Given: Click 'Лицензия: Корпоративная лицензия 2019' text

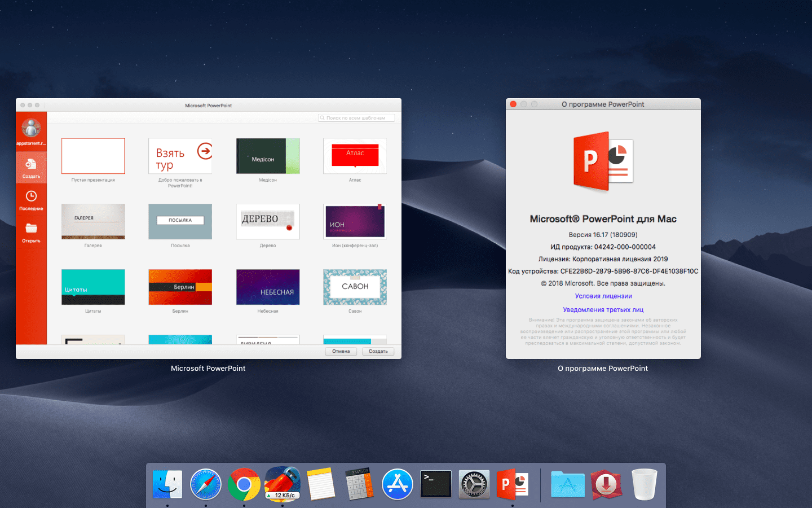Looking at the screenshot, I should 603,259.
